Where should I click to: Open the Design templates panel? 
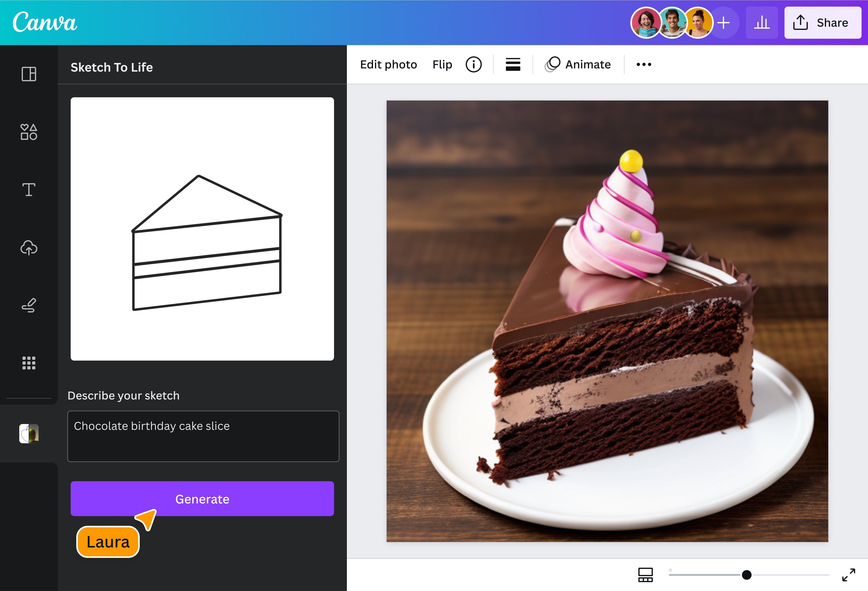coord(28,74)
